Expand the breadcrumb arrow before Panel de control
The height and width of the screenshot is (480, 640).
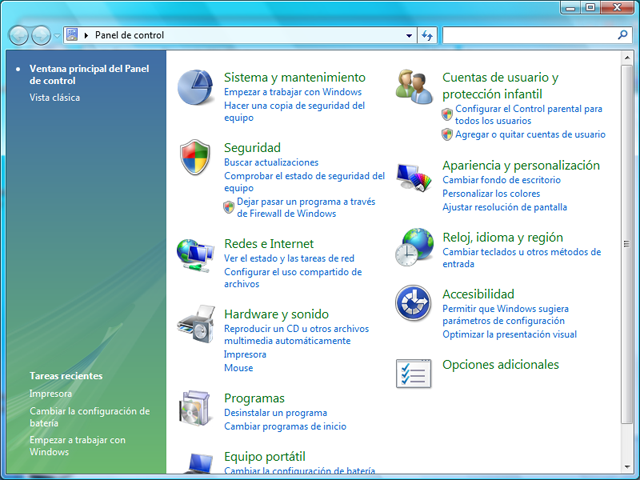click(87, 35)
